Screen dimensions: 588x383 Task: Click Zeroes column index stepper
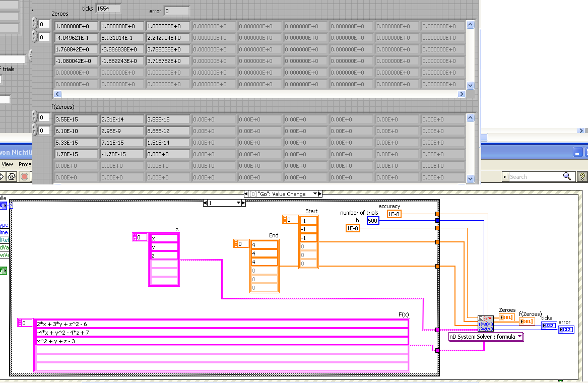click(x=34, y=37)
